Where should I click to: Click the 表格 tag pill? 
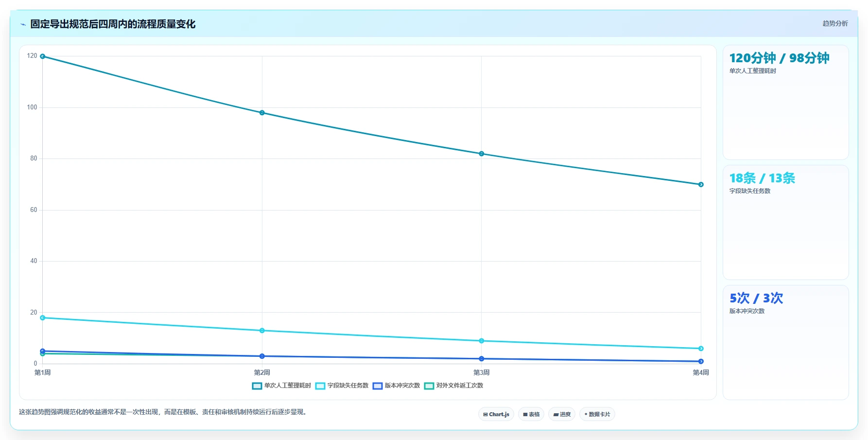point(531,414)
